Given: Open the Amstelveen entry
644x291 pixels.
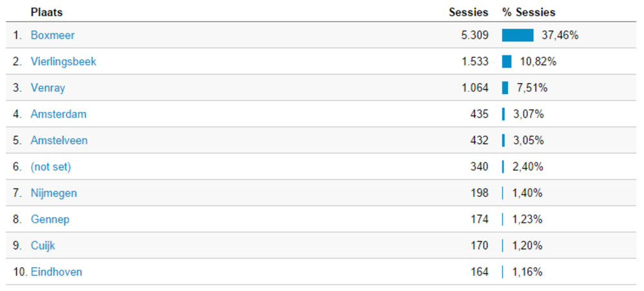Looking at the screenshot, I should coord(59,140).
